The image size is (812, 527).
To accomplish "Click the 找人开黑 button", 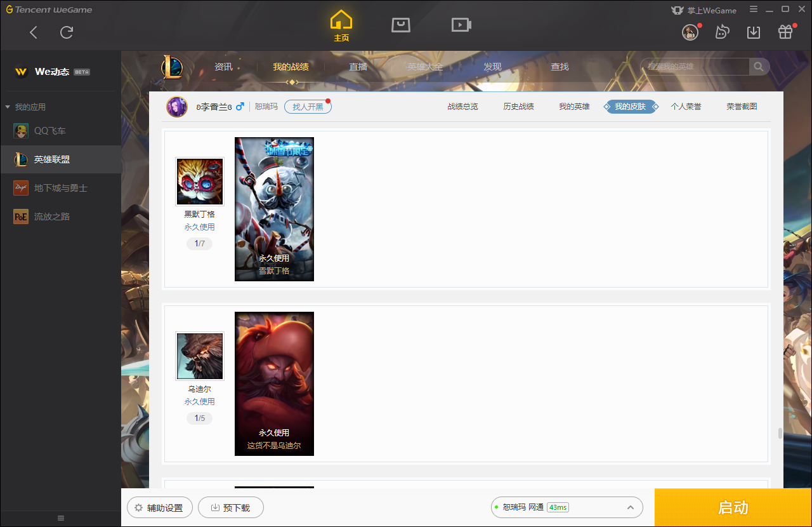I will (x=308, y=107).
